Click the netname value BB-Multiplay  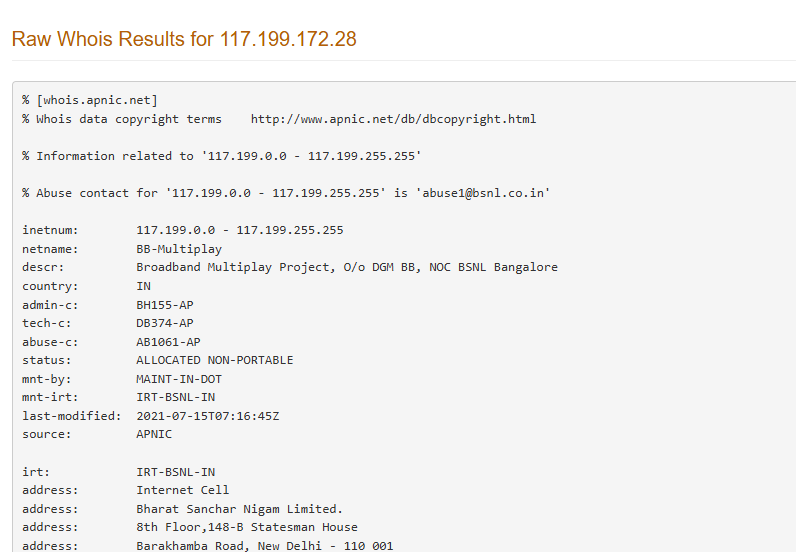pos(179,249)
